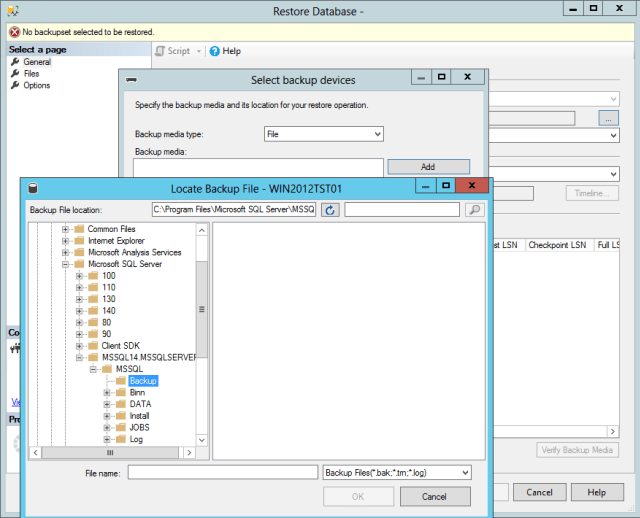This screenshot has width=640, height=518.
Task: Click Cancel in Locate Backup File dialog
Action: [x=435, y=496]
